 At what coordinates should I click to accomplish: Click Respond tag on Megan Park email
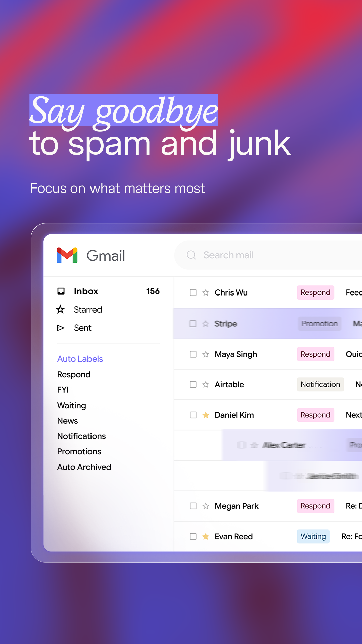pyautogui.click(x=315, y=506)
